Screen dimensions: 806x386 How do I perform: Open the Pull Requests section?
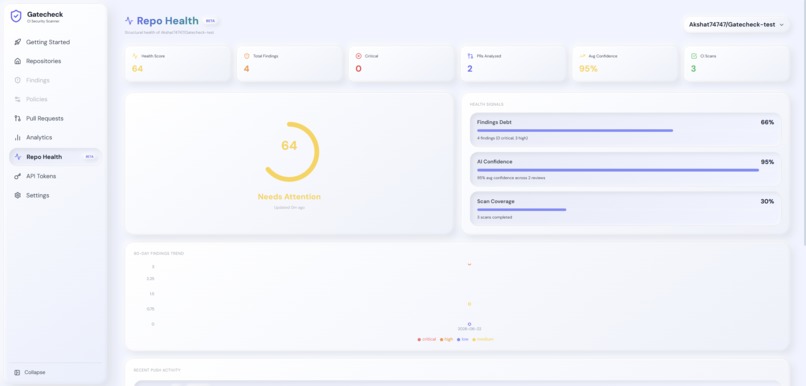pyautogui.click(x=55, y=118)
